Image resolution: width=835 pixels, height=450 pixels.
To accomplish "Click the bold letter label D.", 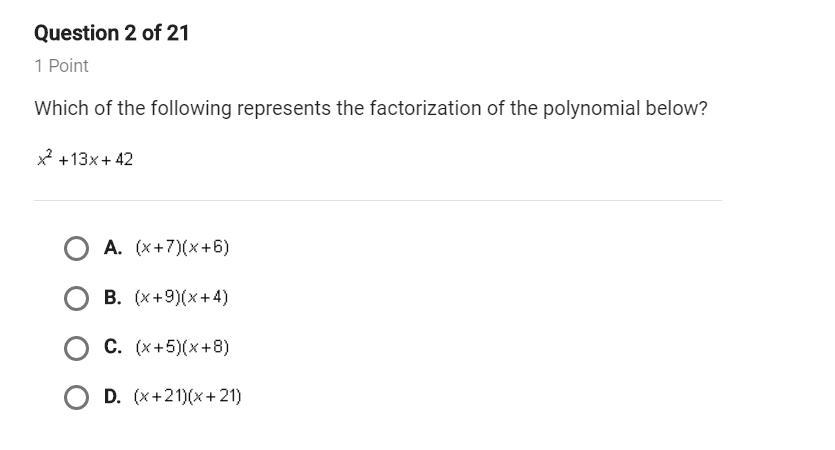I will click(x=112, y=396).
